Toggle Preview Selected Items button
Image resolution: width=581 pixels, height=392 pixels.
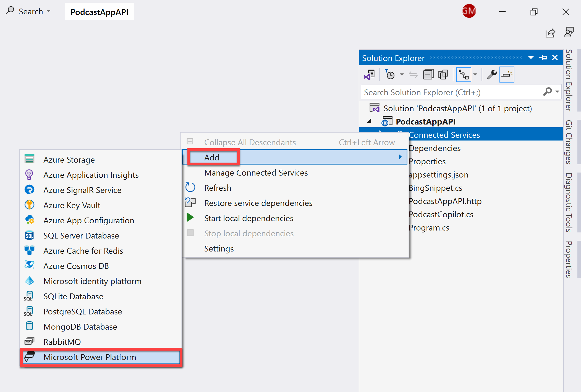[x=507, y=75]
